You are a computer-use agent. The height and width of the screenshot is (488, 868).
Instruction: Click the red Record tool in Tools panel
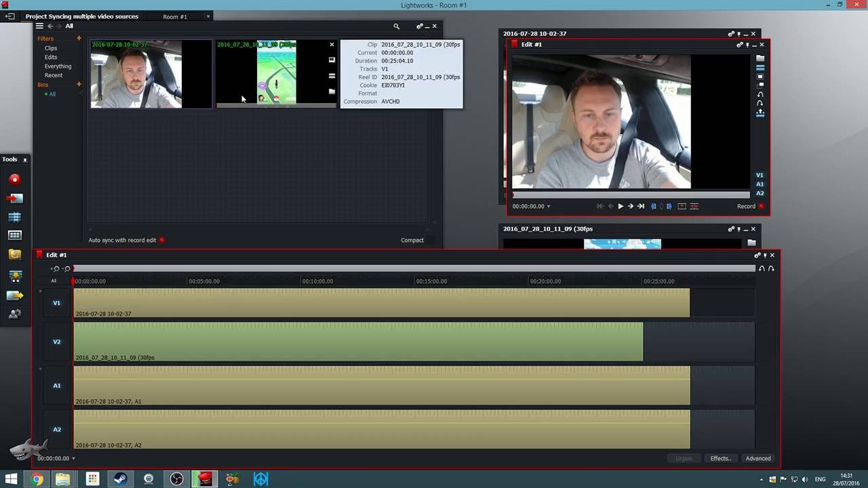[14, 180]
